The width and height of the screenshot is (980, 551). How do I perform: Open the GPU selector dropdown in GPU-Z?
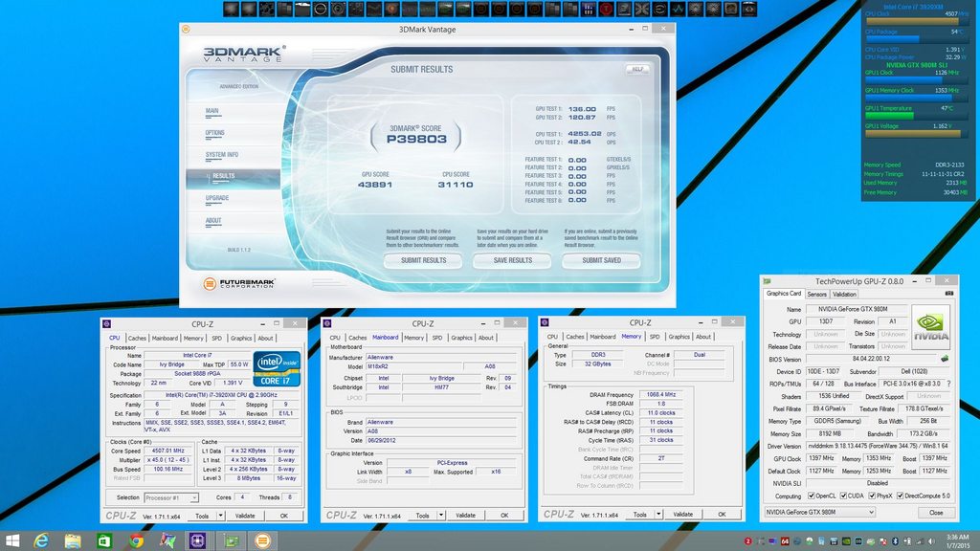tap(819, 513)
